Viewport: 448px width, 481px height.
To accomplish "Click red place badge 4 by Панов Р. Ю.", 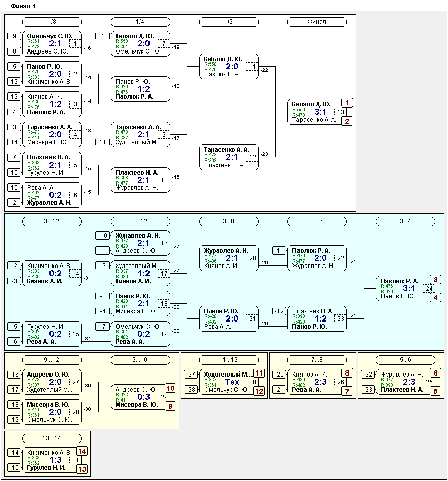I will click(x=436, y=298).
